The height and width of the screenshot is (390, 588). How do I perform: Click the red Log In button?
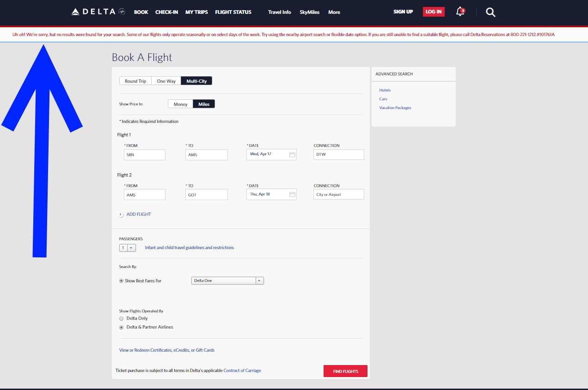coord(433,12)
